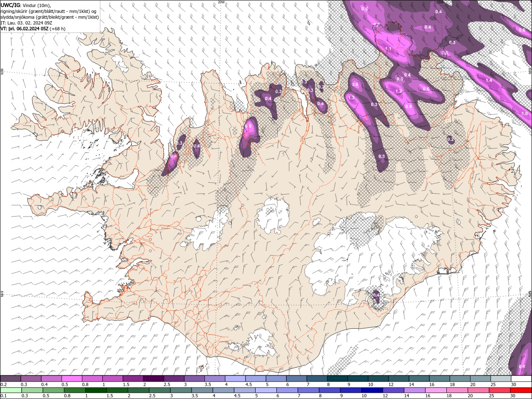Viewport: 532px width, 399px height.
Task: Click the 20W longitude label
Action: click(222, 2)
